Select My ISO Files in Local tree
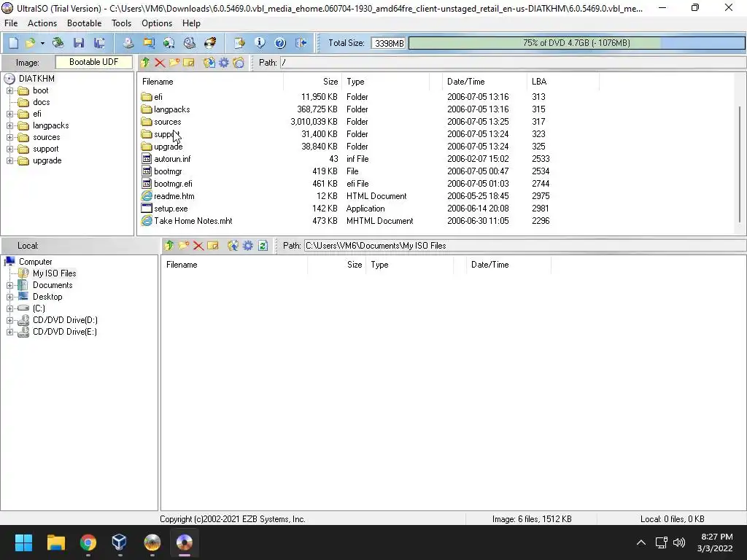The image size is (747, 560). (x=54, y=273)
